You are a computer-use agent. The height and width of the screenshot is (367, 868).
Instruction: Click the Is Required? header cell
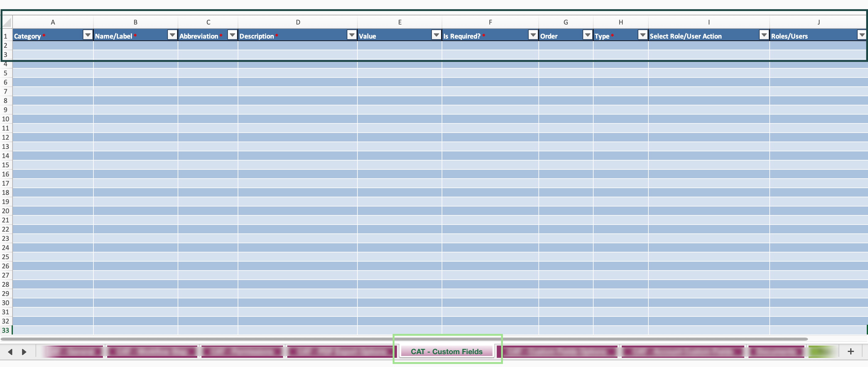(x=490, y=36)
